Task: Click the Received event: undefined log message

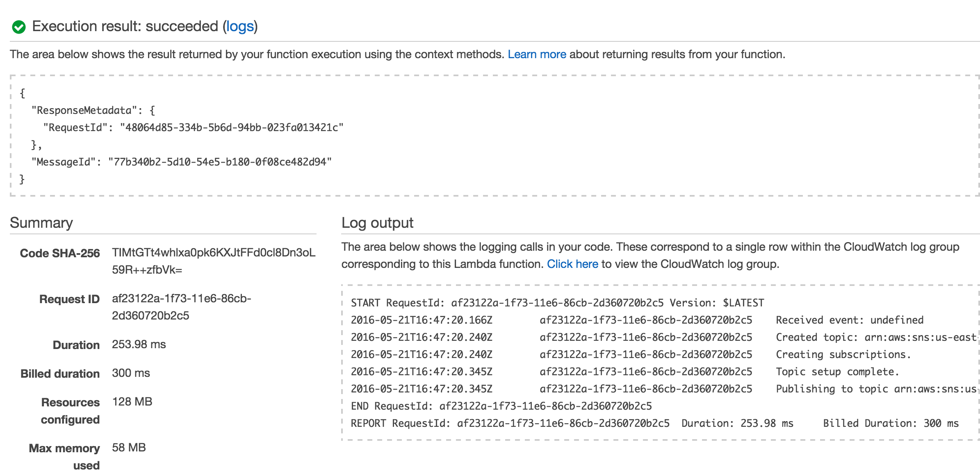Action: [850, 320]
